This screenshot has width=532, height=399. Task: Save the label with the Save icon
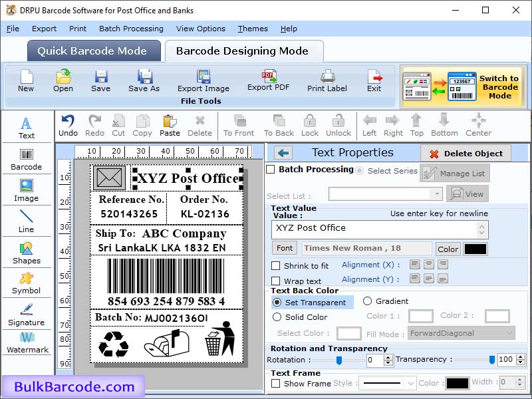pyautogui.click(x=100, y=80)
